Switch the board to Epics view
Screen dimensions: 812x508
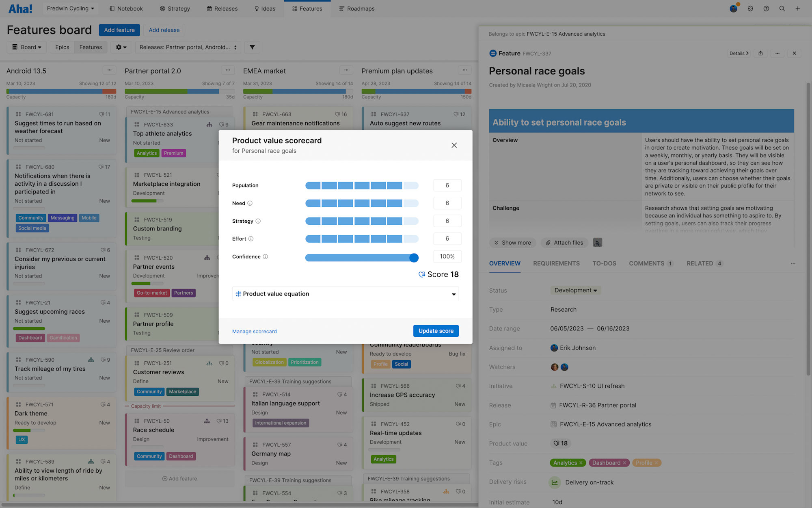62,47
